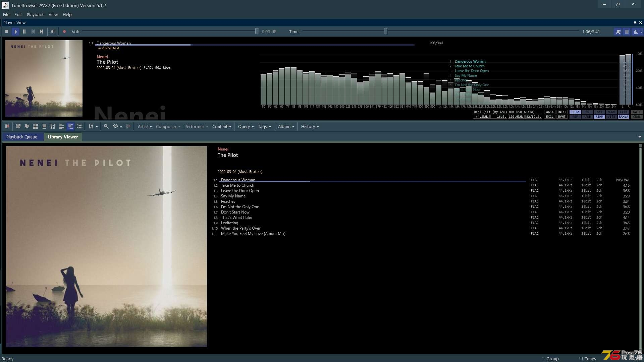Toggle the track list lines icon in Player View

click(x=627, y=32)
